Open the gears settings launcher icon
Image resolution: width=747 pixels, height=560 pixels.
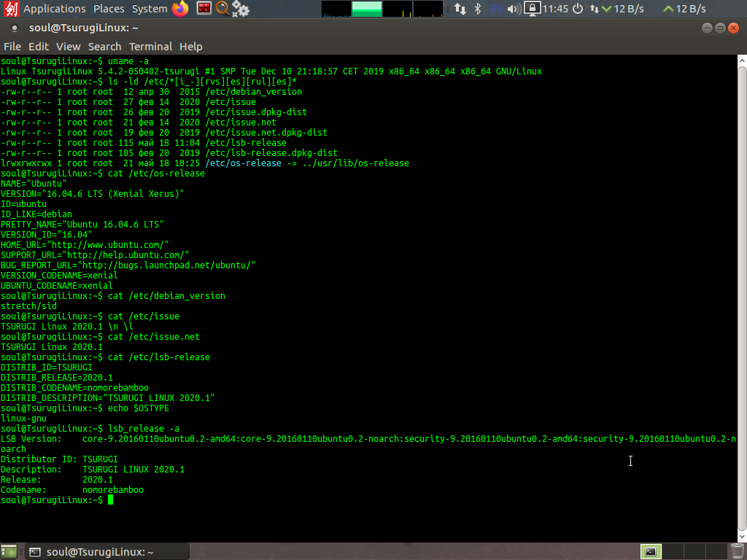coord(241,9)
